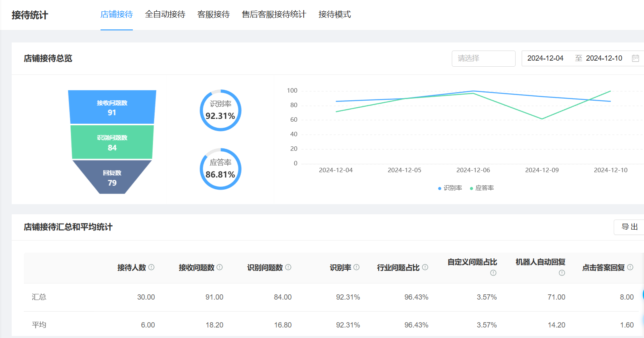The width and height of the screenshot is (644, 338).
Task: Switch to 店铺接待 tab
Action: pyautogui.click(x=117, y=15)
